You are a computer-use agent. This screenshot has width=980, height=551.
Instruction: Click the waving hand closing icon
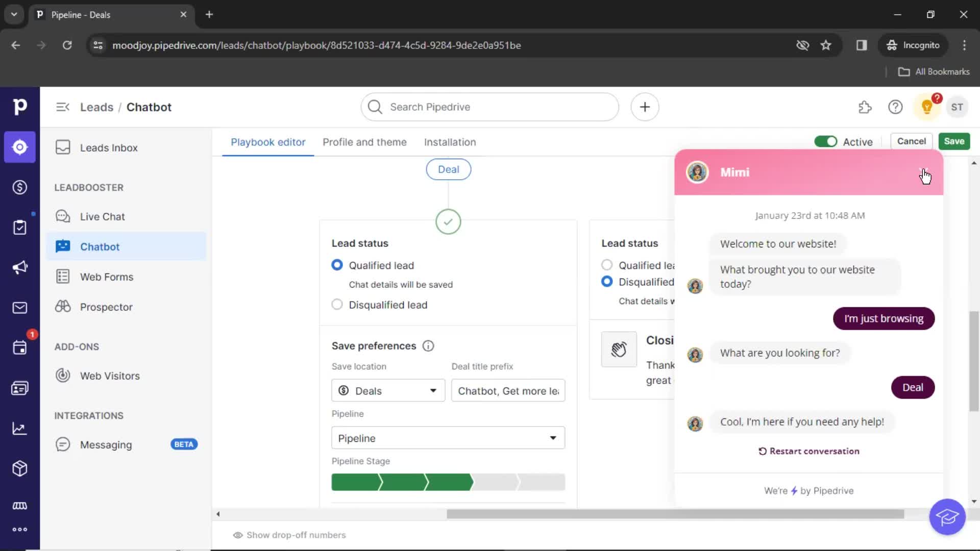point(619,349)
